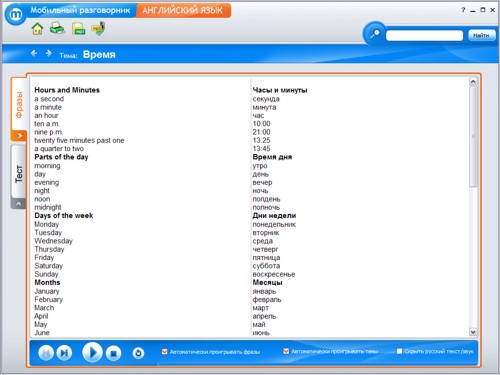Viewport: 500px width, 375px height.
Task: Click the scrollbar down arrow
Action: click(x=473, y=332)
